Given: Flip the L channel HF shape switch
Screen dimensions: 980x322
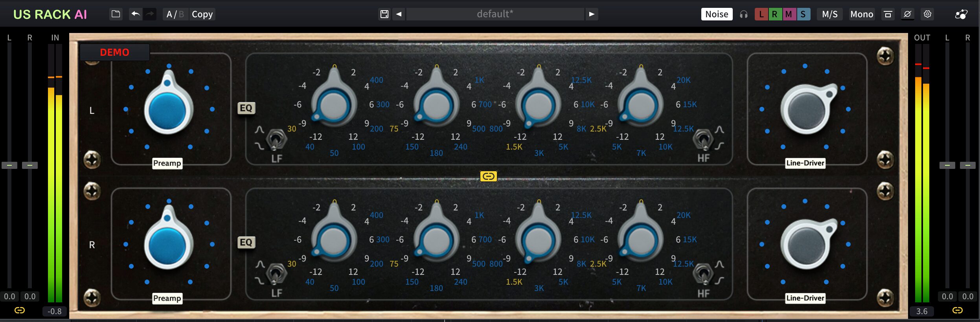Looking at the screenshot, I should (x=703, y=139).
